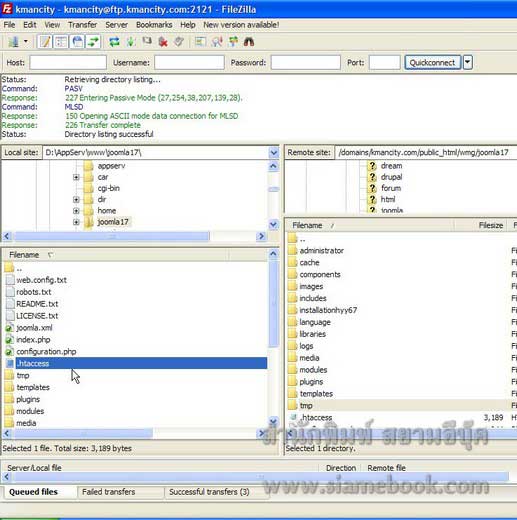
Task: Switch to the Failed transfers tab
Action: click(x=109, y=492)
